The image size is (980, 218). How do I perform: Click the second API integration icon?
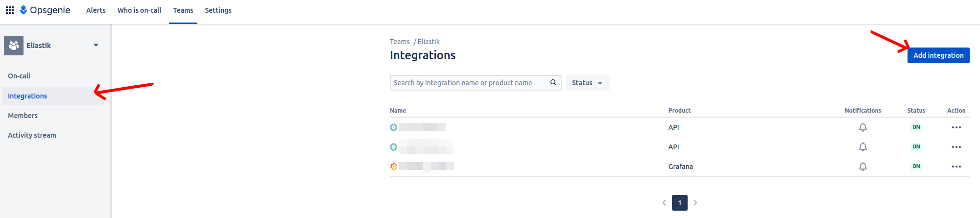(393, 147)
